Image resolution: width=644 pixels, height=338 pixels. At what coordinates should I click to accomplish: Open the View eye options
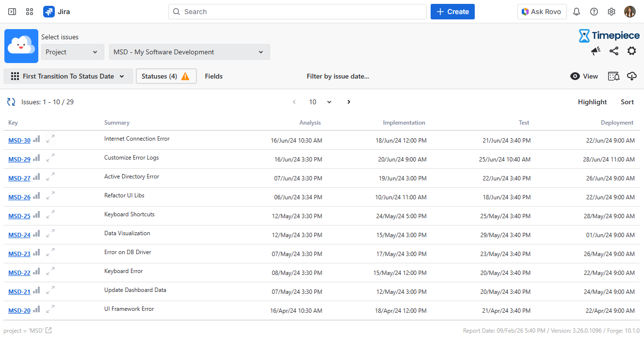(x=584, y=76)
